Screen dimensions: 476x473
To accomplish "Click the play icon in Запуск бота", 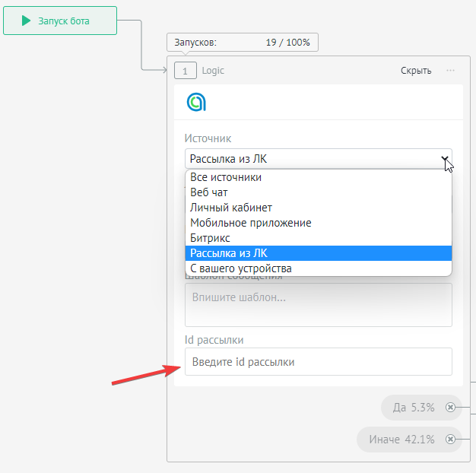I will tap(27, 21).
